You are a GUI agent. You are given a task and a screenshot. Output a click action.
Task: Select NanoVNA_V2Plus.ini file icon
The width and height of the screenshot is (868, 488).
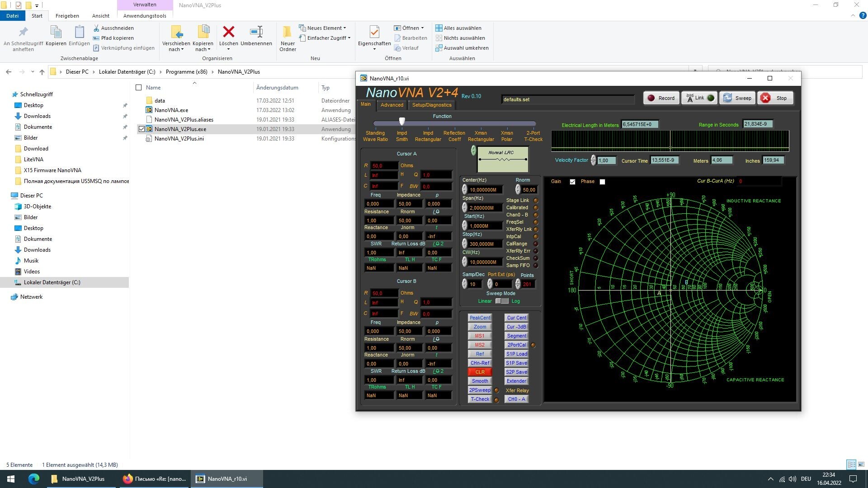click(x=149, y=139)
